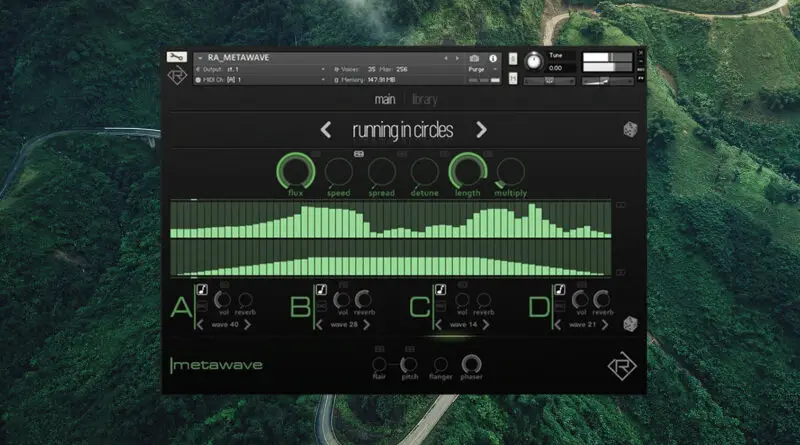Click layer B reverb knob
Viewport: 800px width, 445px height.
[364, 299]
